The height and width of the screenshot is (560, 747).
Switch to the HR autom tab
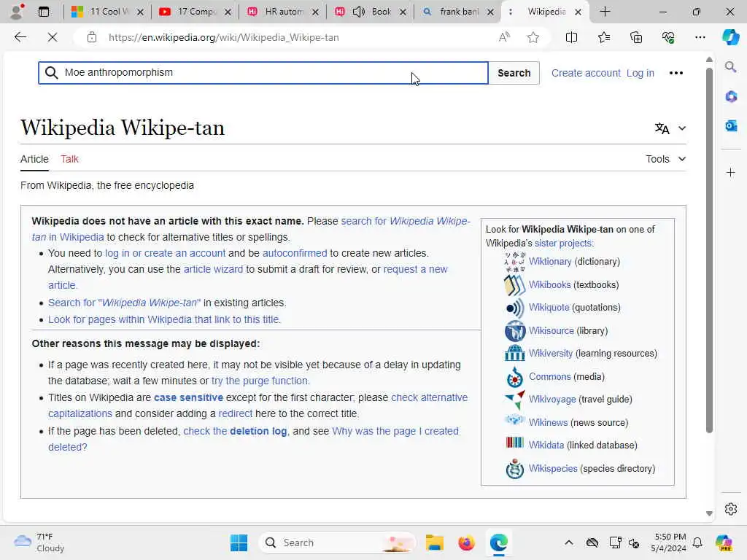coord(282,12)
